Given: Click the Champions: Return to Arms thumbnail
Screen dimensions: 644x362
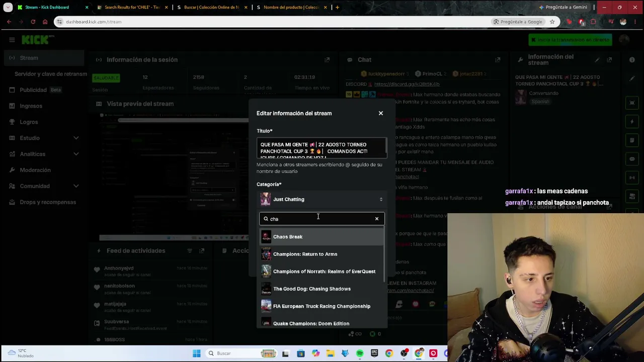Looking at the screenshot, I should coord(266,254).
